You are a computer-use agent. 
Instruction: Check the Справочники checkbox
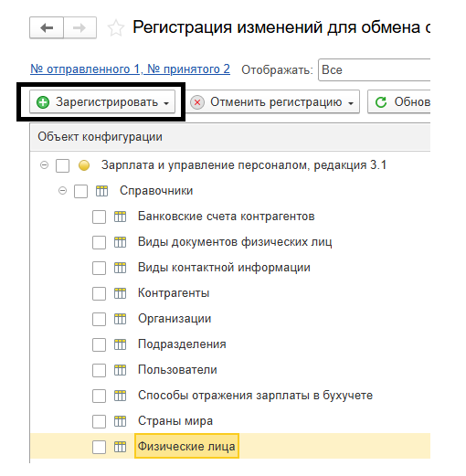tap(80, 192)
